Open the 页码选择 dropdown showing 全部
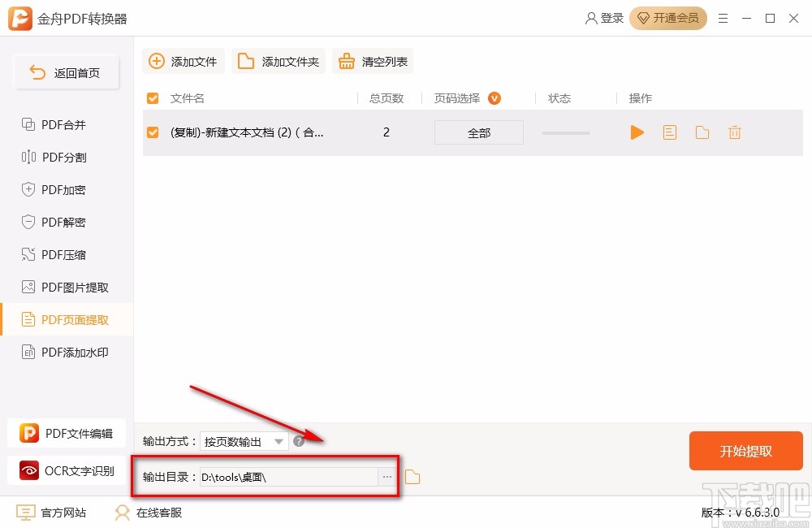812x528 pixels. point(478,132)
